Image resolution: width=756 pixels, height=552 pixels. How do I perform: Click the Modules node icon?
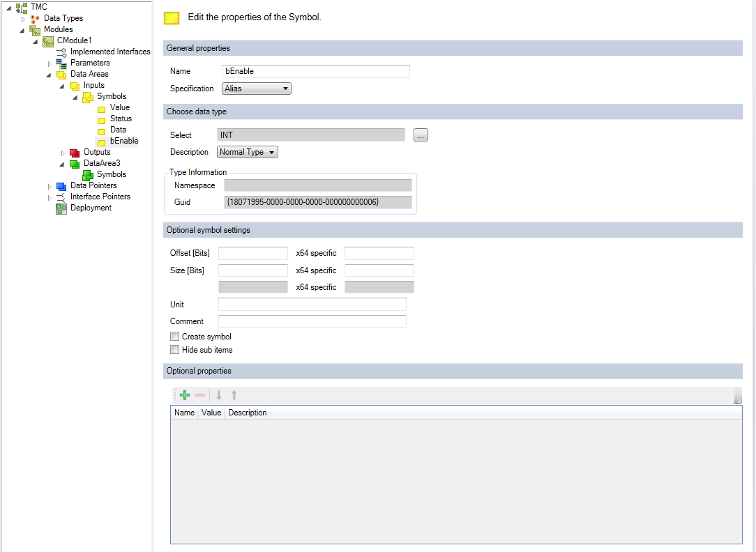35,30
